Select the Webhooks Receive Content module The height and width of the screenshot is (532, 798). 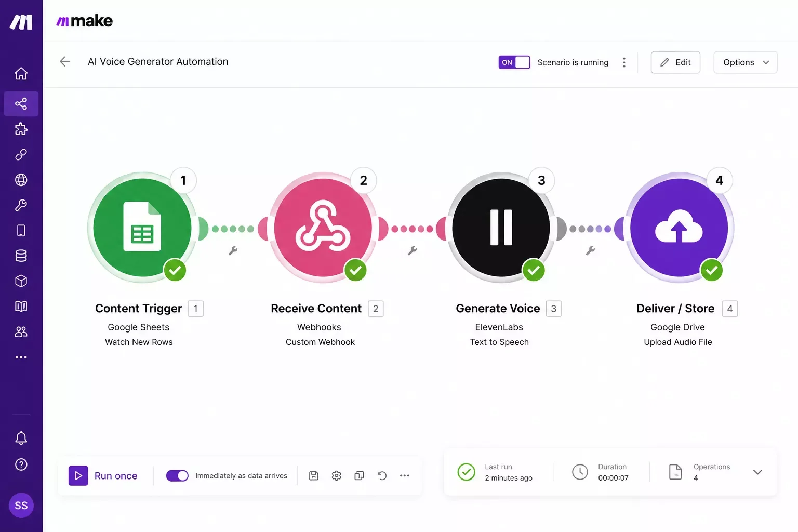[323, 228]
